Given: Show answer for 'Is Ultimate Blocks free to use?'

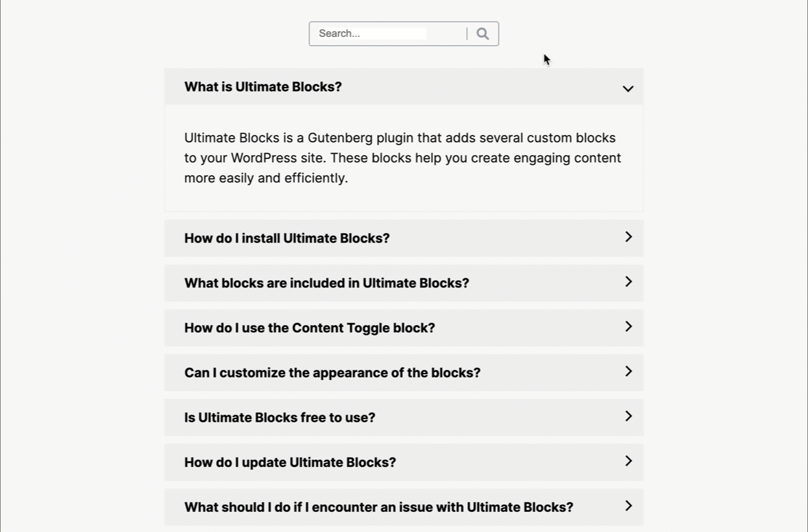Looking at the screenshot, I should coord(280,417).
